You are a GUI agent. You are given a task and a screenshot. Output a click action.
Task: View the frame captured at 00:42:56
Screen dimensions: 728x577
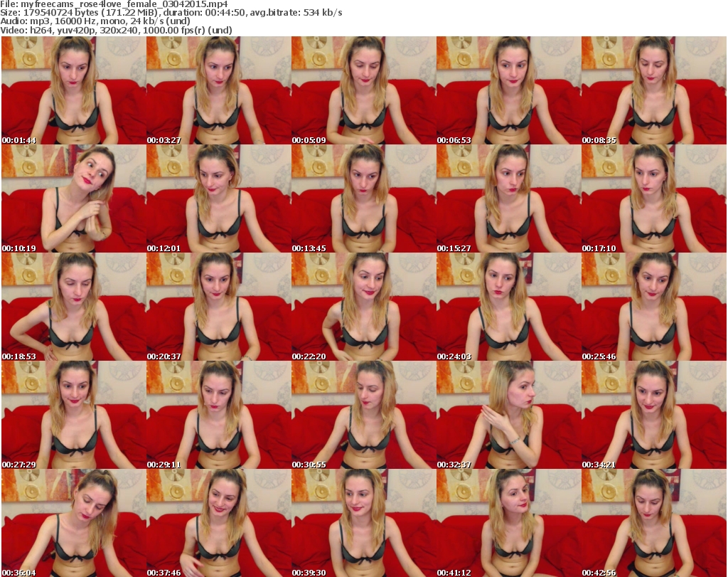654,523
